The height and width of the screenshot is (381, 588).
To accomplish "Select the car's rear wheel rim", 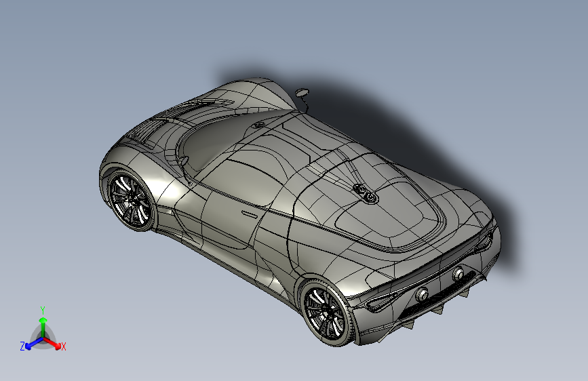I will 326,312.
